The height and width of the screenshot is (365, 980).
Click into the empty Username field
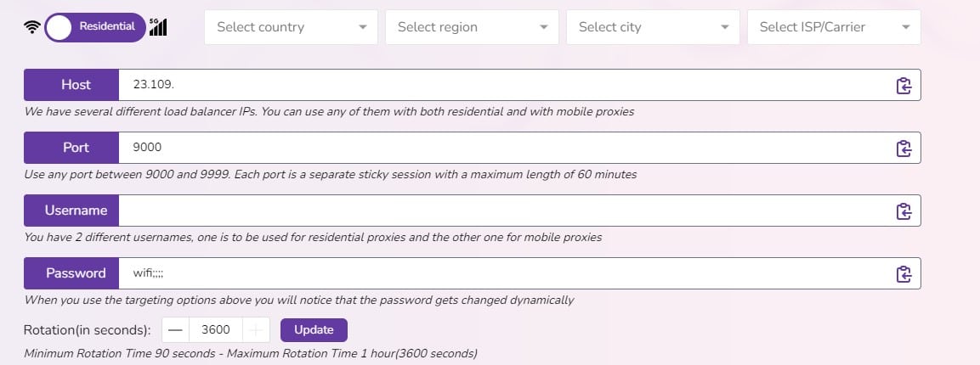503,211
